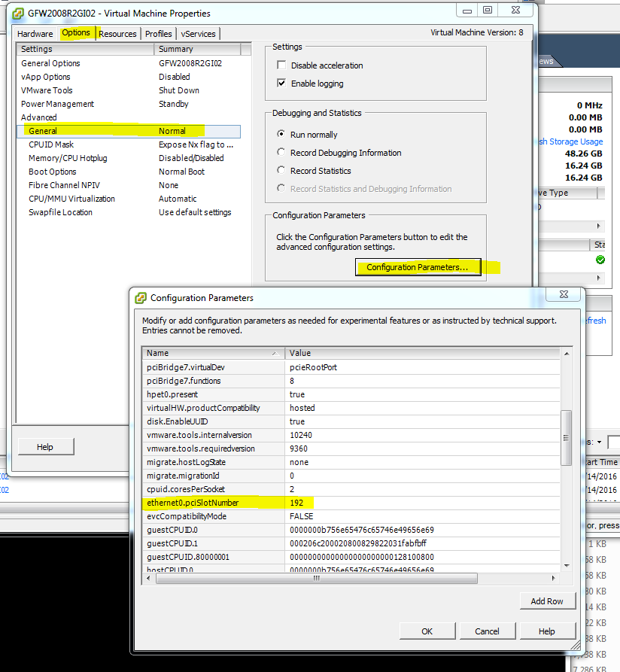Click the hpet0.present parameter row
The height and width of the screenshot is (672, 620).
351,394
